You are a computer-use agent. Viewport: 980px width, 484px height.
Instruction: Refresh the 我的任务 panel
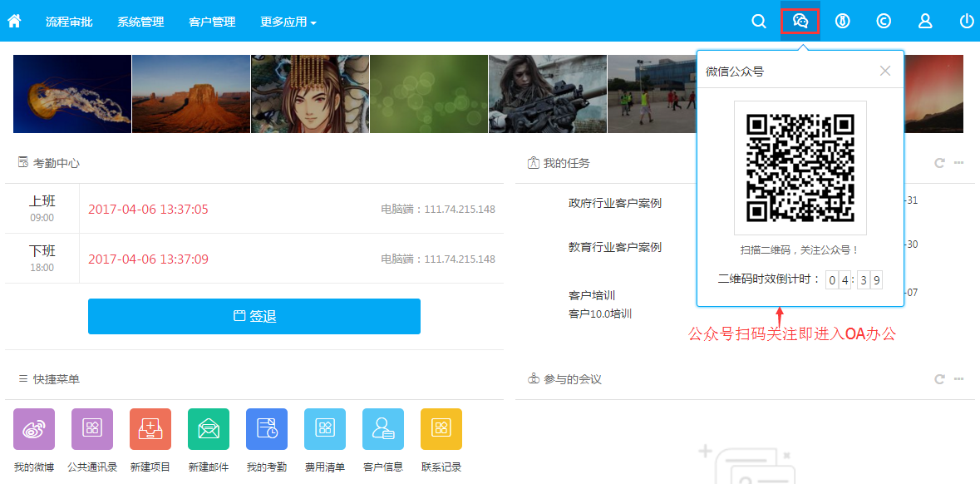(939, 163)
